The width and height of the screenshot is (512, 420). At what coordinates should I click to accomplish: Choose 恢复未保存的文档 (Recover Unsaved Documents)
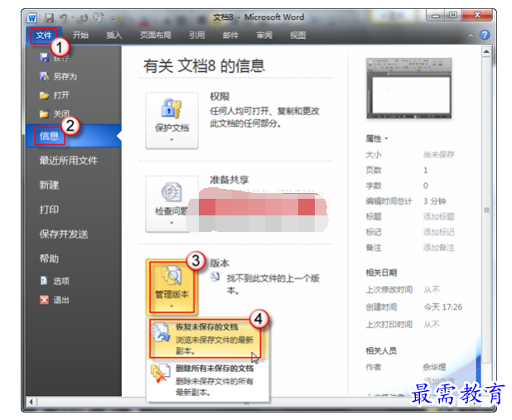[x=208, y=339]
